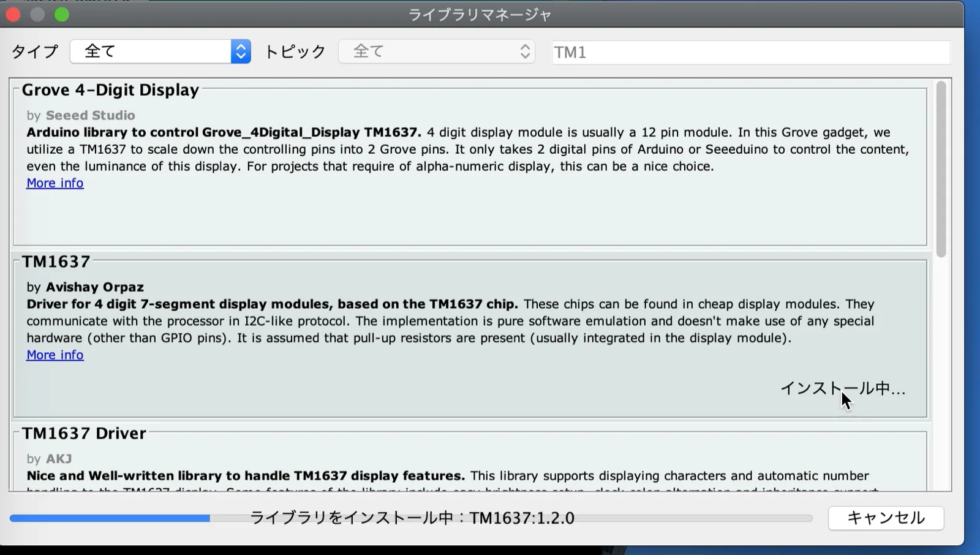Image resolution: width=980 pixels, height=555 pixels.
Task: Click the インストール中... status text
Action: (x=843, y=388)
